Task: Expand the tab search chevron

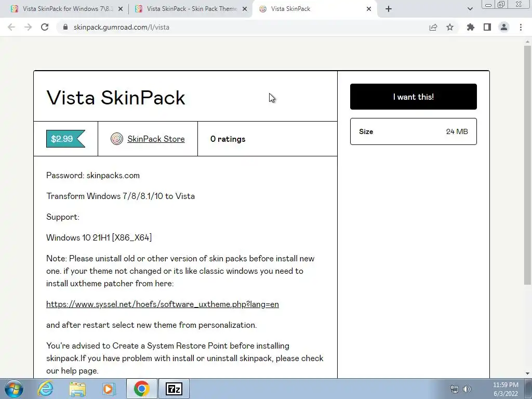Action: click(470, 9)
